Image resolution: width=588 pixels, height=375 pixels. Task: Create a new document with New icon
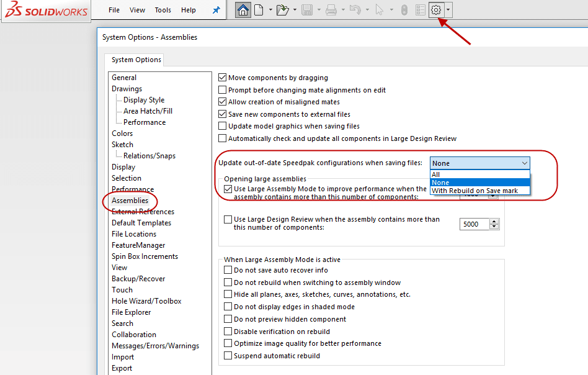pyautogui.click(x=259, y=10)
